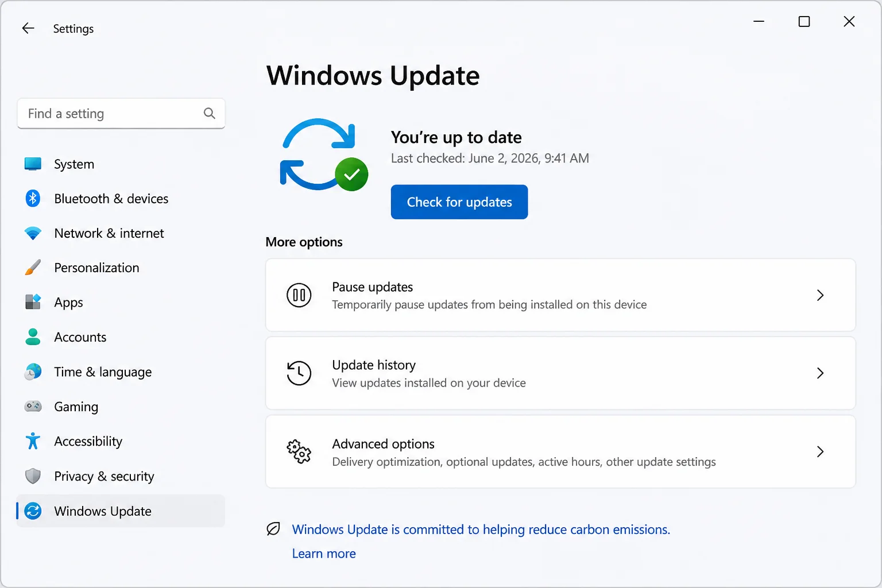Screen dimensions: 882x588
Task: Click the Advanced options gears icon
Action: tap(299, 452)
